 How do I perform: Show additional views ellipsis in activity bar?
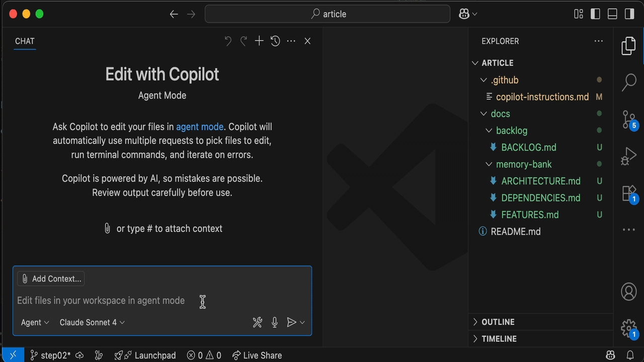pyautogui.click(x=628, y=230)
